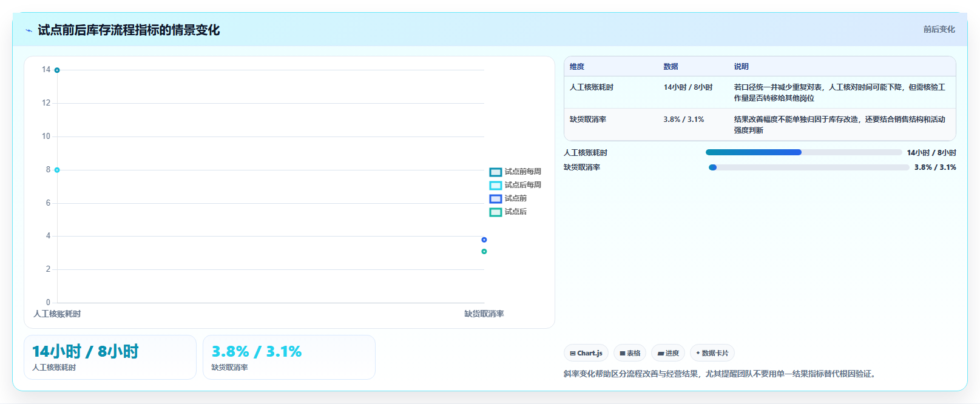980x404 pixels.
Task: Select the 数据卡片 tag
Action: pos(712,353)
